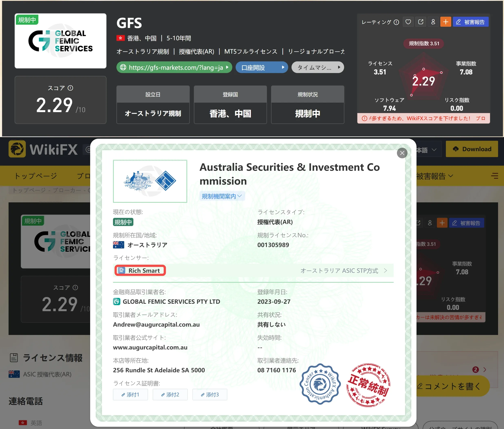Click the Australian flag beside ASIC 授権代表(AR)
The width and height of the screenshot is (504, 429).
click(14, 374)
